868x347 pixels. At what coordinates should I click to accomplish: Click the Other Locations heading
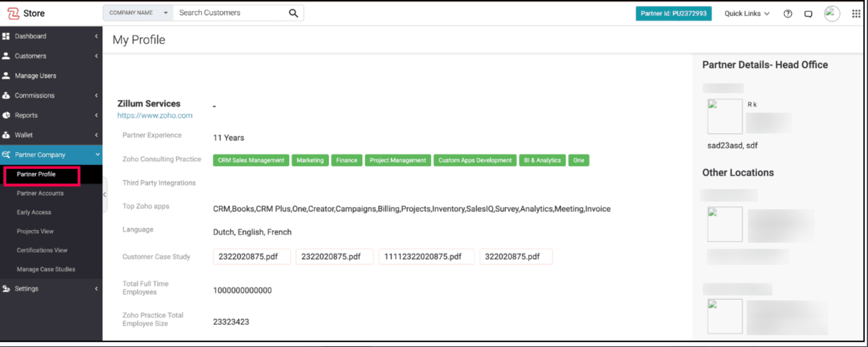pos(738,173)
